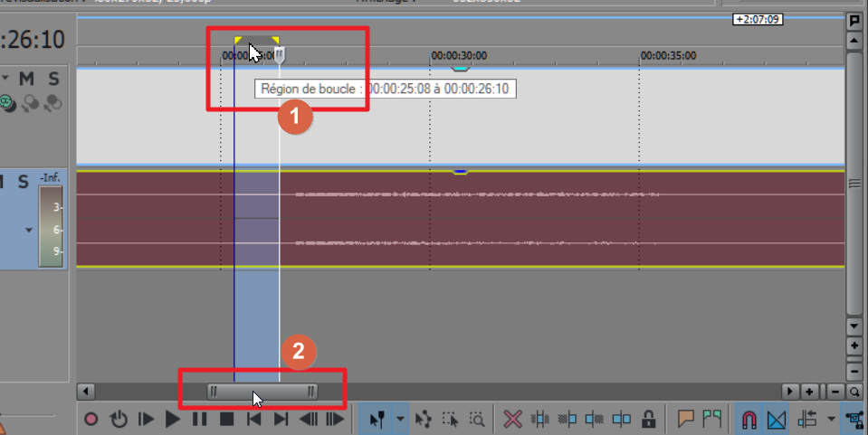Click the +2:07:09 event length box
Image resolution: width=868 pixels, height=435 pixels.
tap(758, 19)
